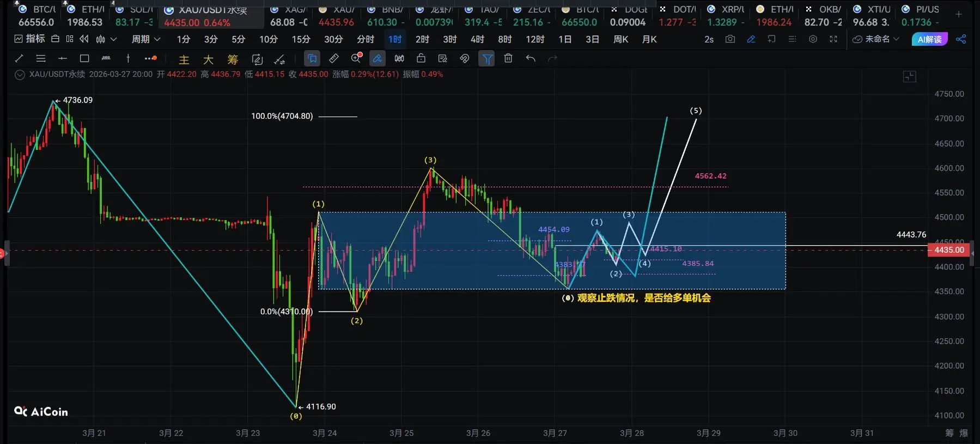Click the 4435.00 current price label
Screen dimensions: 980x444
949,250
